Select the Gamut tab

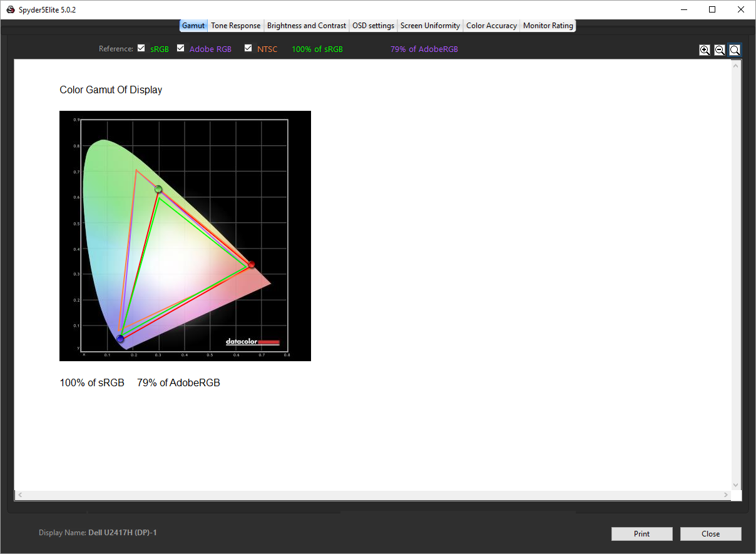point(193,26)
